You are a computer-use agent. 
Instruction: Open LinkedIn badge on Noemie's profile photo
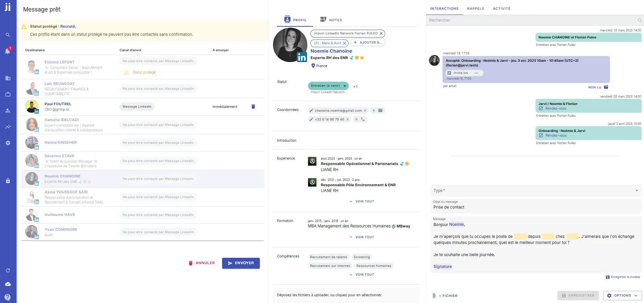pyautogui.click(x=302, y=57)
